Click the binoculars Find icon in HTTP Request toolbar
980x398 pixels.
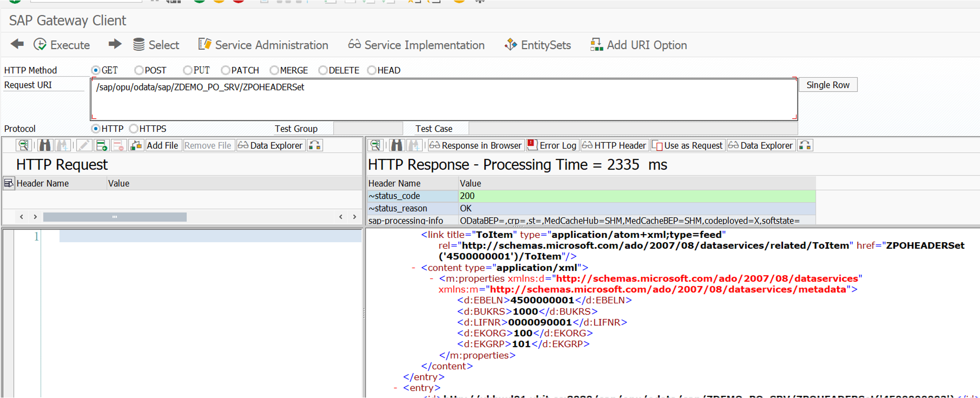(x=45, y=145)
